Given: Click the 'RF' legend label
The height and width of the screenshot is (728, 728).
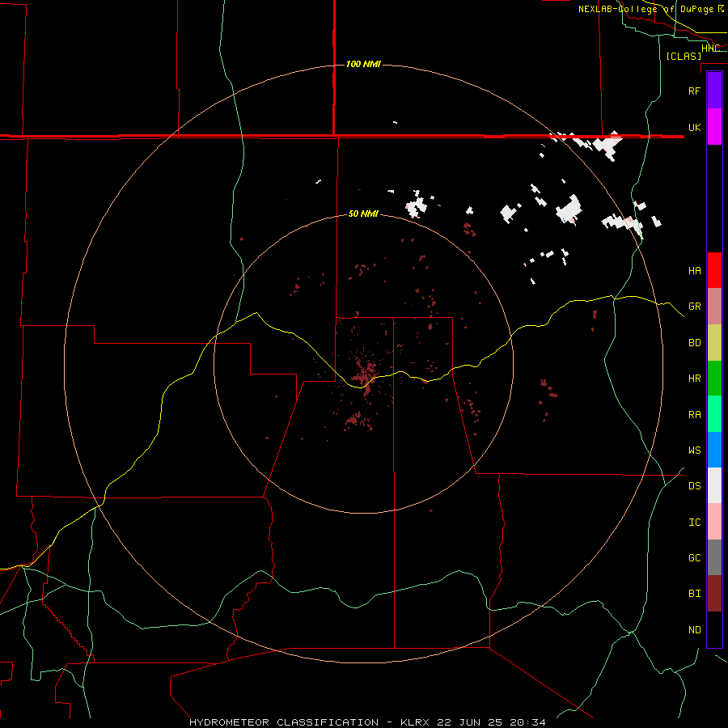Looking at the screenshot, I should [695, 91].
